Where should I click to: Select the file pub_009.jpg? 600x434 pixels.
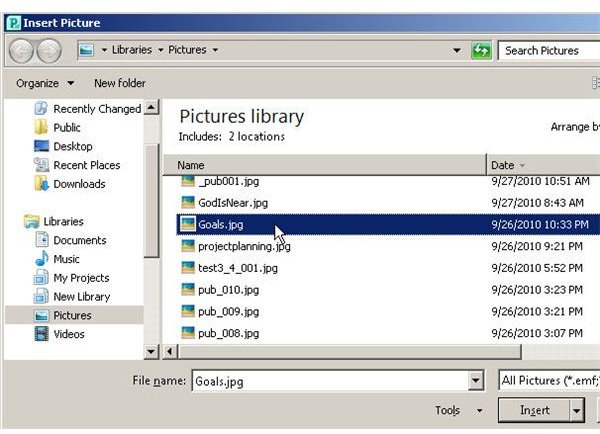(x=228, y=312)
